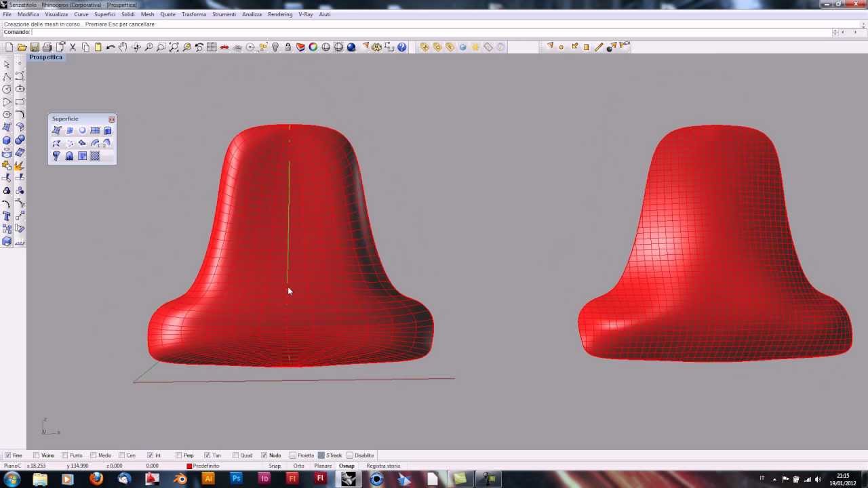Open the Superfici menu
Image resolution: width=868 pixels, height=488 pixels.
point(104,14)
